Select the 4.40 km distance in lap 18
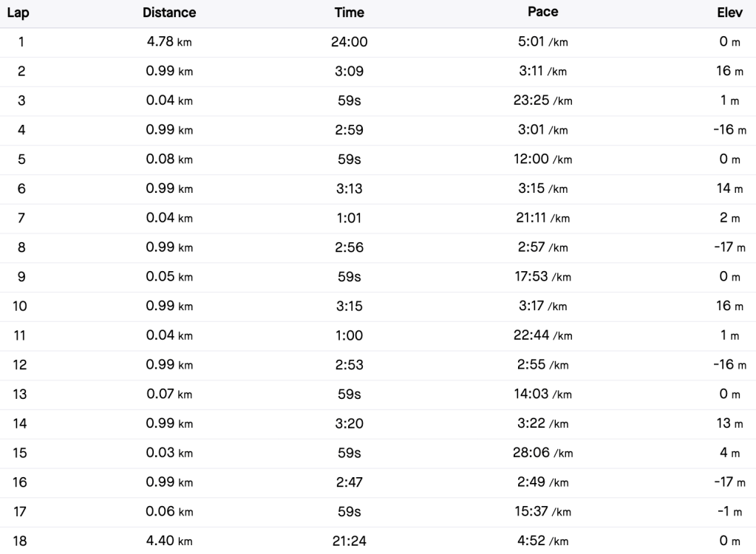 tap(169, 541)
